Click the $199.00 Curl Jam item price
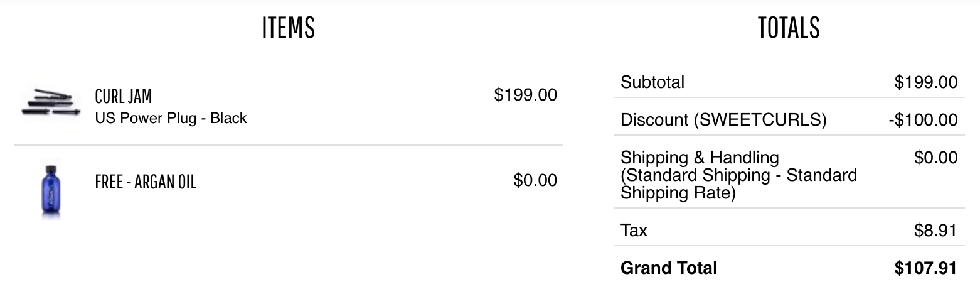 coord(525,95)
